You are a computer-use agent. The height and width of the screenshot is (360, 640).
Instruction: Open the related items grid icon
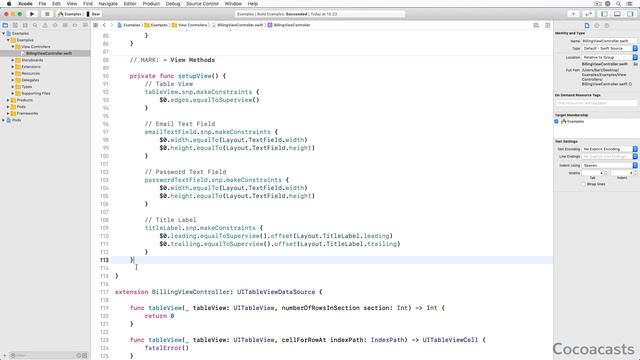96,25
